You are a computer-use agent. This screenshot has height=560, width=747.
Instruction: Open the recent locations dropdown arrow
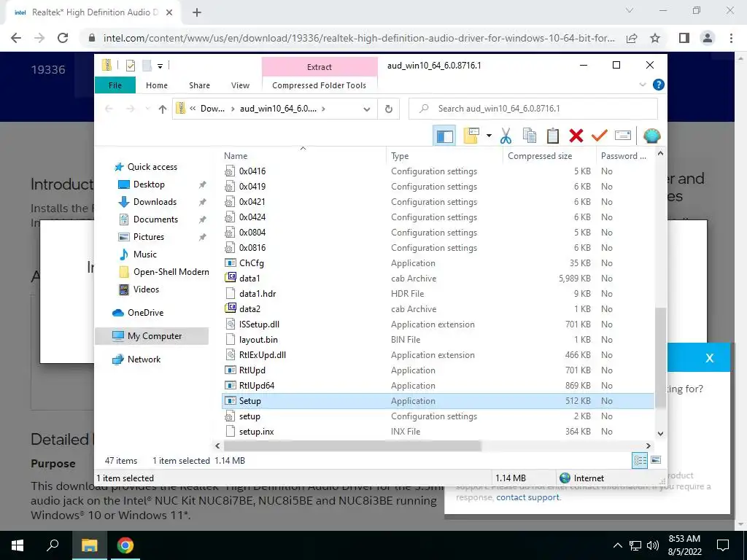pos(147,109)
